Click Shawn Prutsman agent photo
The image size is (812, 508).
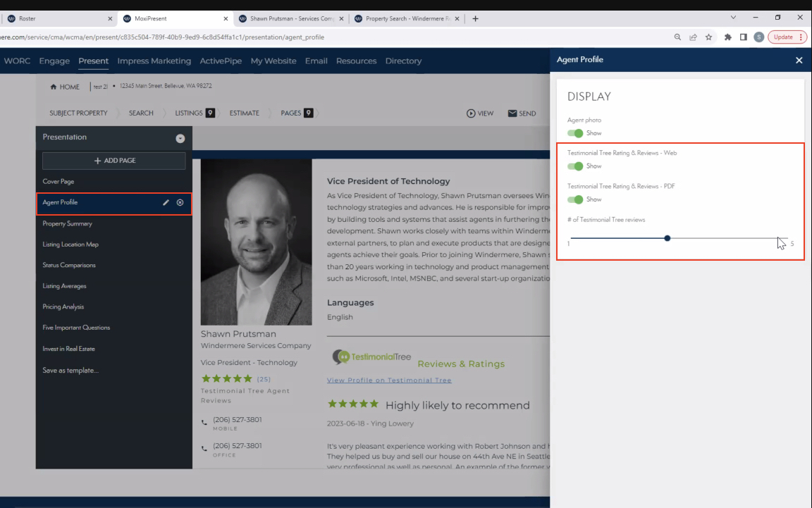click(257, 242)
